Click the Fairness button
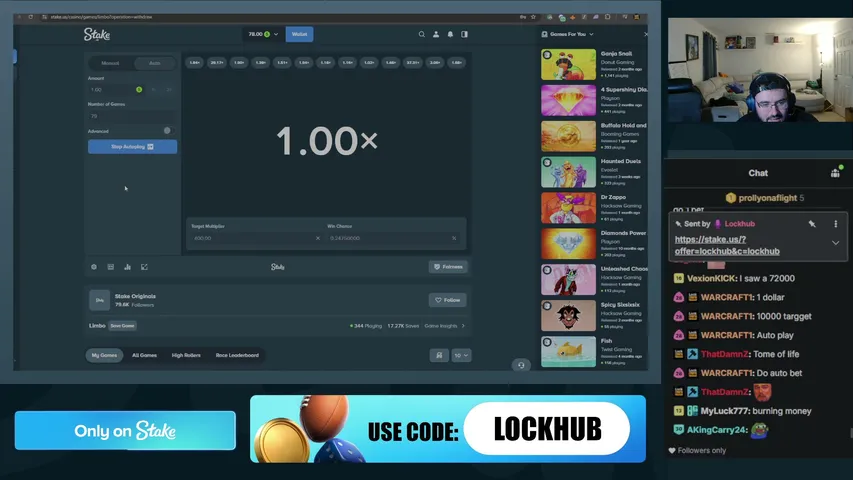 [x=448, y=267]
